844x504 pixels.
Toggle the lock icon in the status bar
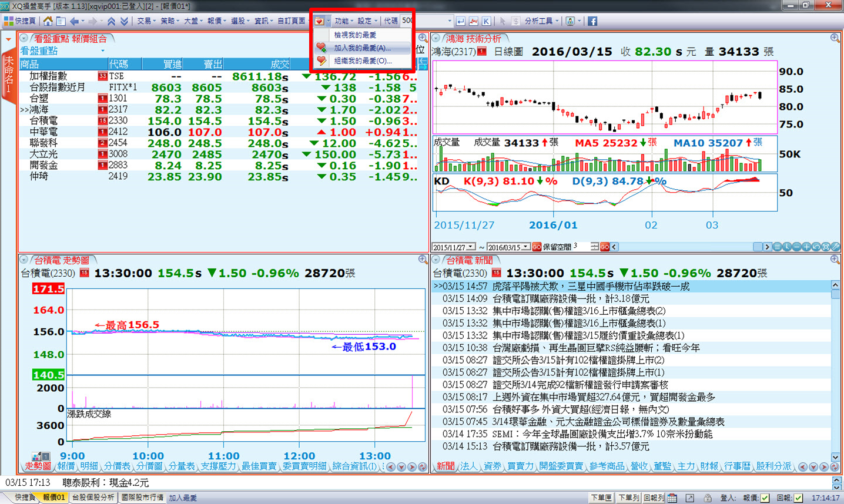point(708,498)
